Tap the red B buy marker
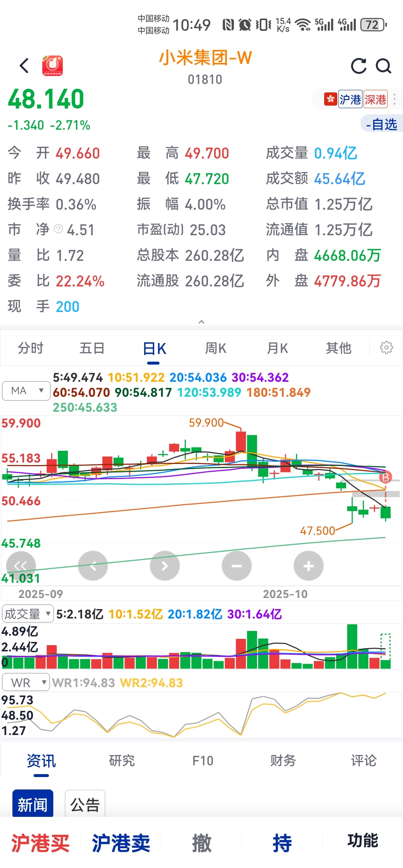This screenshot has height=868, width=403. [x=385, y=477]
